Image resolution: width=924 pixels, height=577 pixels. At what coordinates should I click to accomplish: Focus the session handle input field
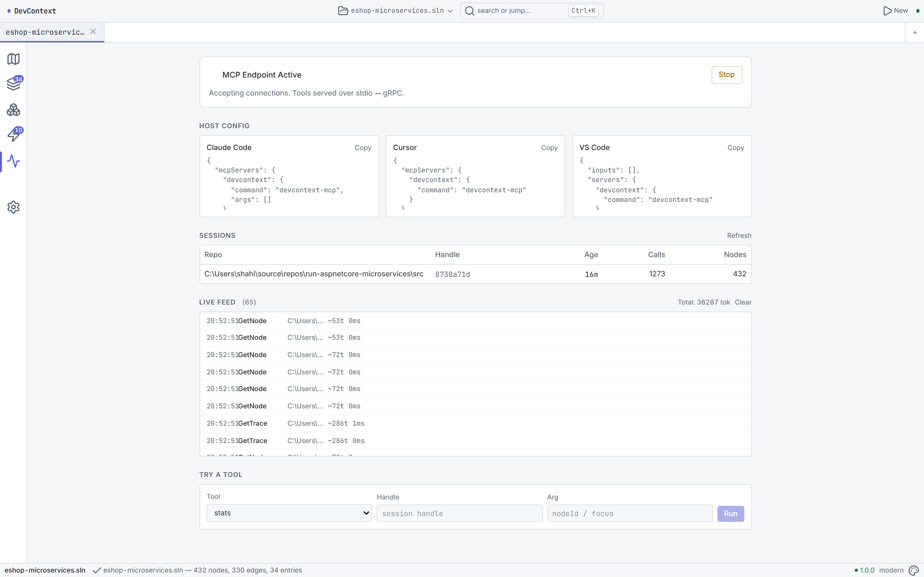tap(459, 514)
